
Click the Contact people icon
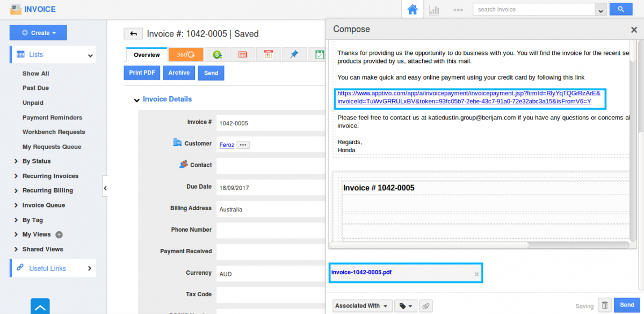184,164
